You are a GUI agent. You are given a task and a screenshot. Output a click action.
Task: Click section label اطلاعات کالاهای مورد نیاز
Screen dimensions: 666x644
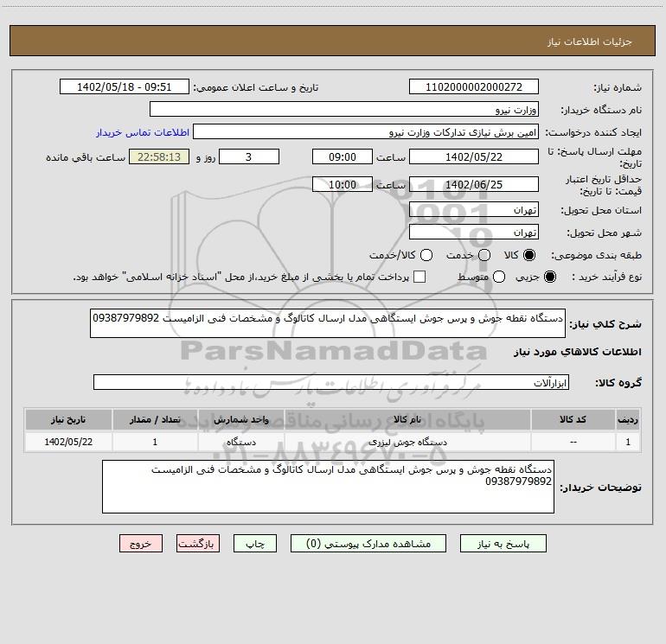(x=577, y=352)
